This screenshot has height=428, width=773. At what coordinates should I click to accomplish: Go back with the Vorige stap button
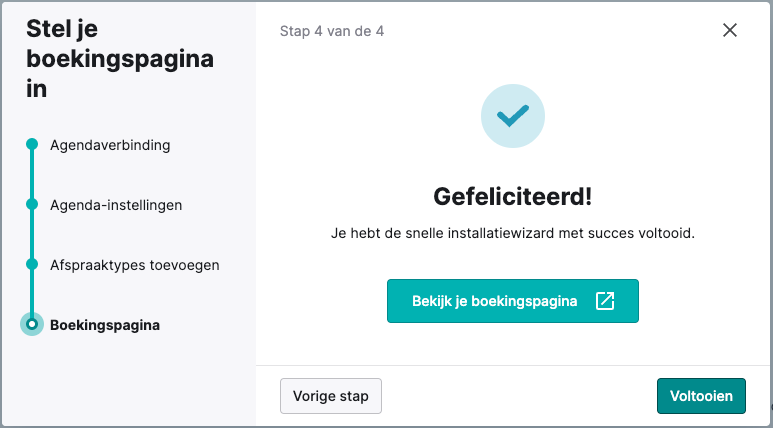[x=331, y=396]
